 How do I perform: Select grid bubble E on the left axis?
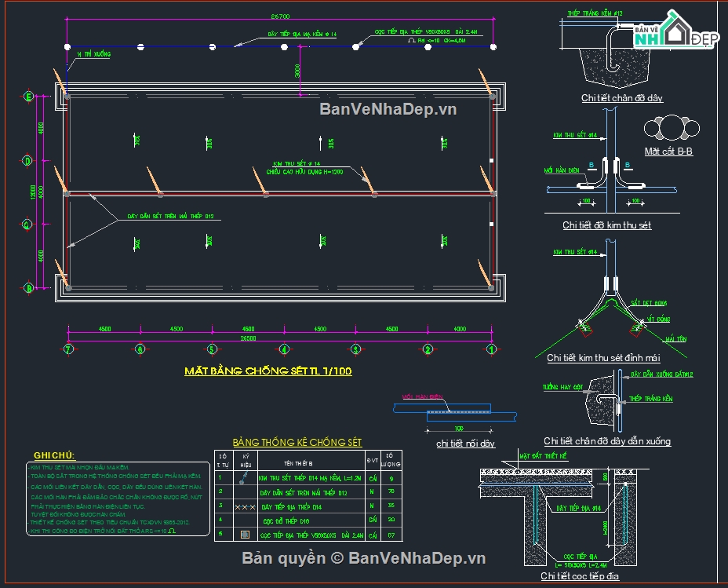click(29, 96)
